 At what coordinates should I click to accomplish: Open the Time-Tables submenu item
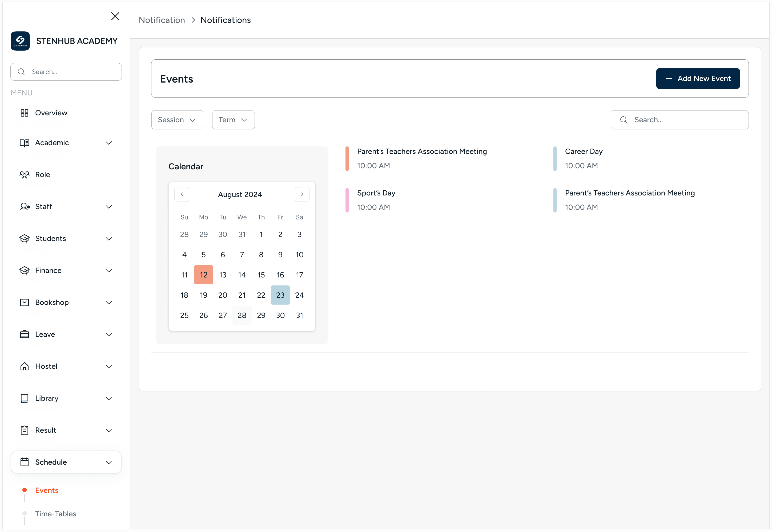coord(56,514)
